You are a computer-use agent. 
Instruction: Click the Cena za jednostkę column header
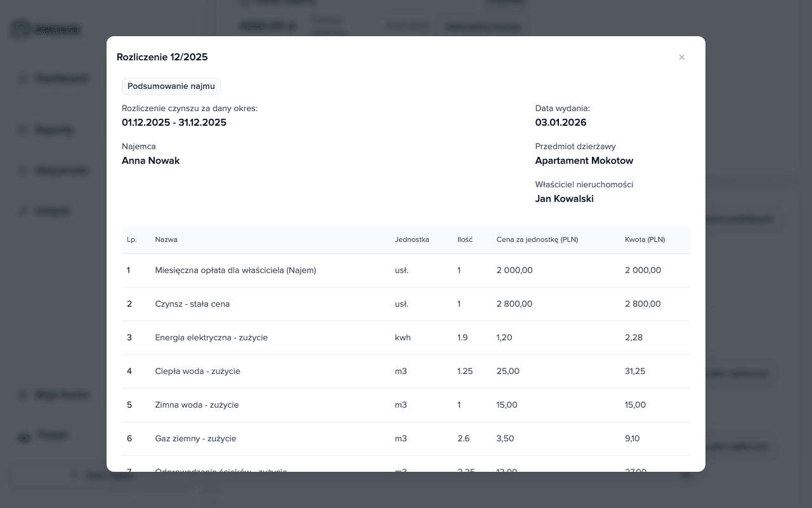(x=537, y=240)
